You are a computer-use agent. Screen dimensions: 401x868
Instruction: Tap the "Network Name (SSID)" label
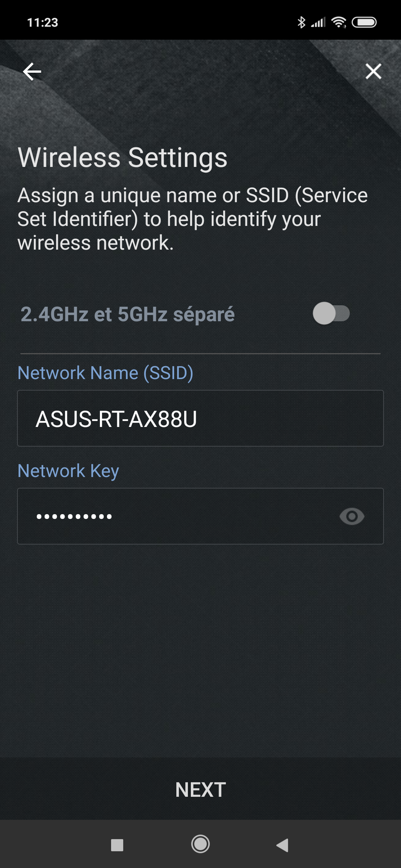tap(105, 373)
